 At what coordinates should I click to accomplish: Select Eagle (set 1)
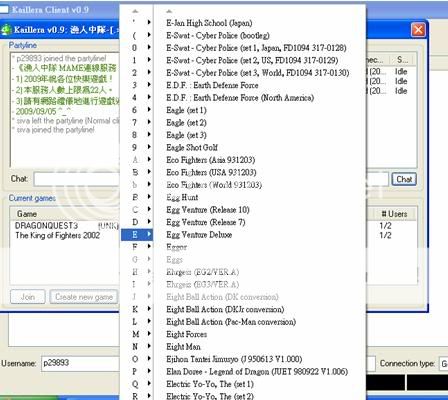186,110
